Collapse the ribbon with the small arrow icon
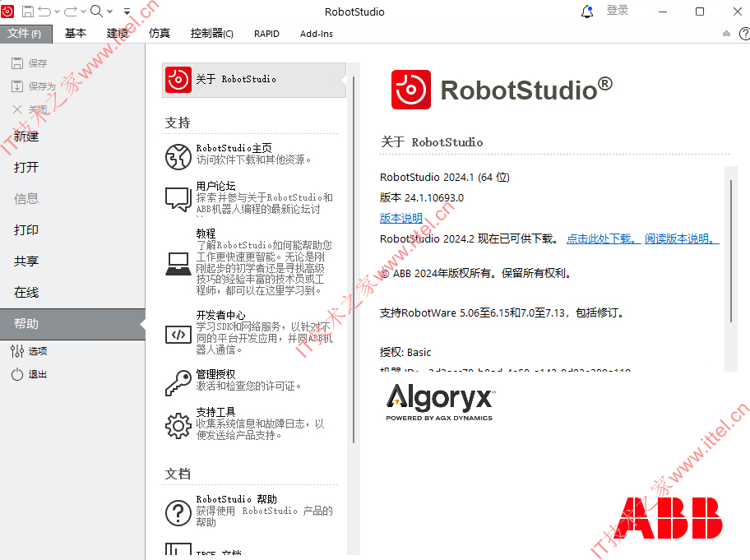 pos(727,34)
